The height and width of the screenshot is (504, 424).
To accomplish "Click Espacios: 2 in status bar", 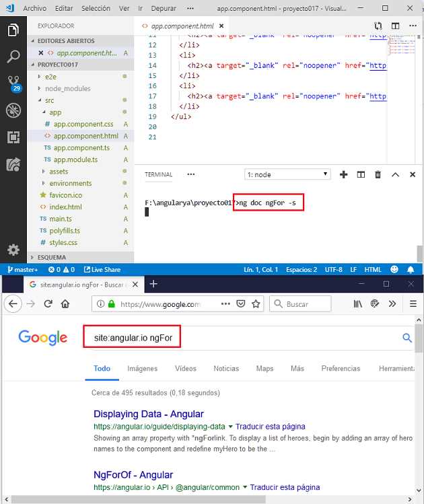I will pos(302,269).
